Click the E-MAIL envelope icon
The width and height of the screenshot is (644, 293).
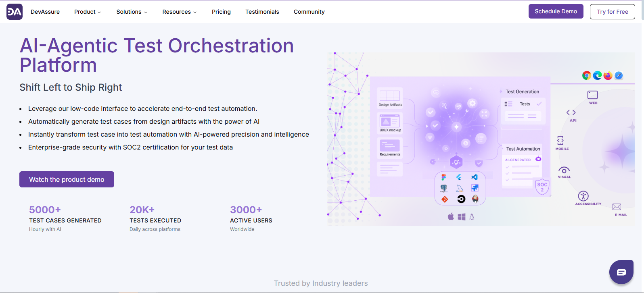[617, 207]
